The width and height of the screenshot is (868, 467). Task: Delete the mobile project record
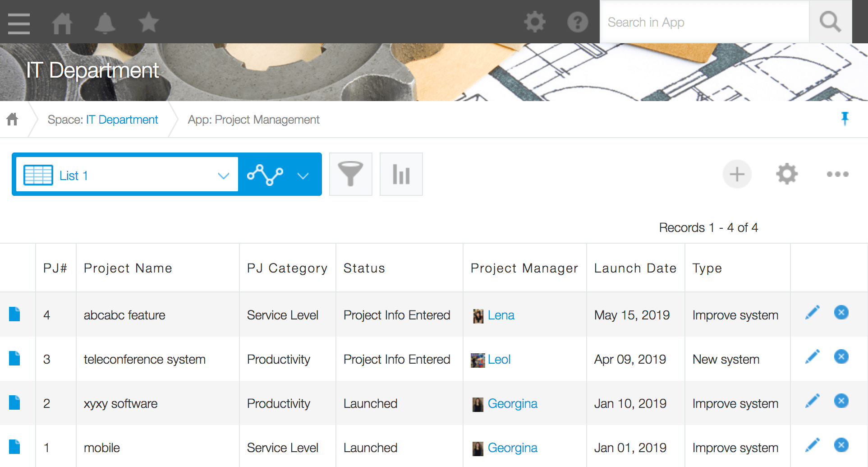point(841,445)
